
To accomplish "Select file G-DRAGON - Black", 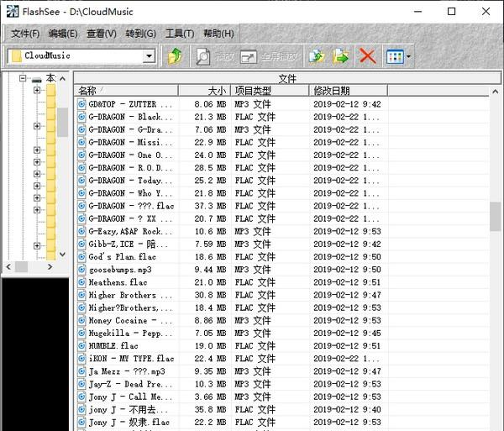I will 130,117.
